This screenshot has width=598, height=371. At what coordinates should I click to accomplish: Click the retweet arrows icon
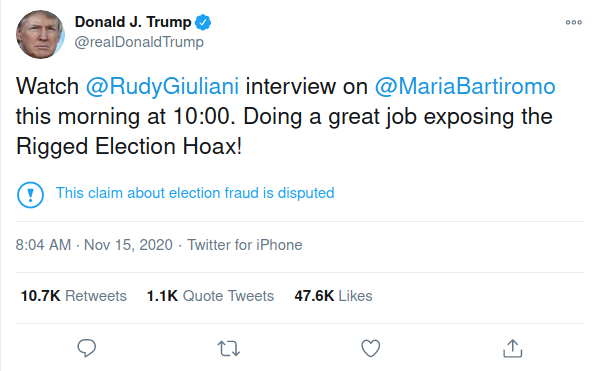tap(228, 348)
